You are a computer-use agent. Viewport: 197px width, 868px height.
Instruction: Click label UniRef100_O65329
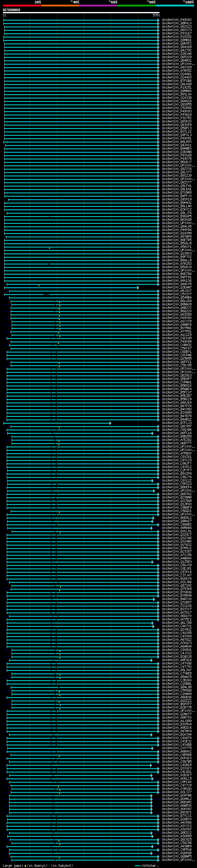[x=177, y=57]
